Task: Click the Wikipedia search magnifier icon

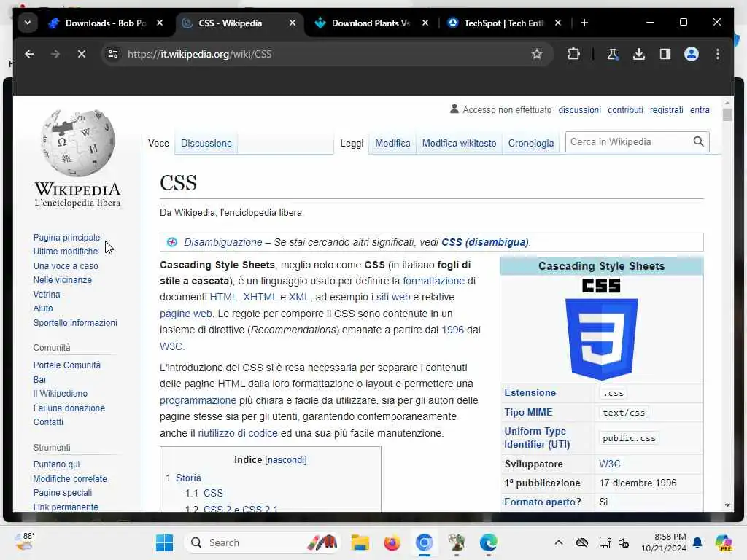Action: coord(698,142)
